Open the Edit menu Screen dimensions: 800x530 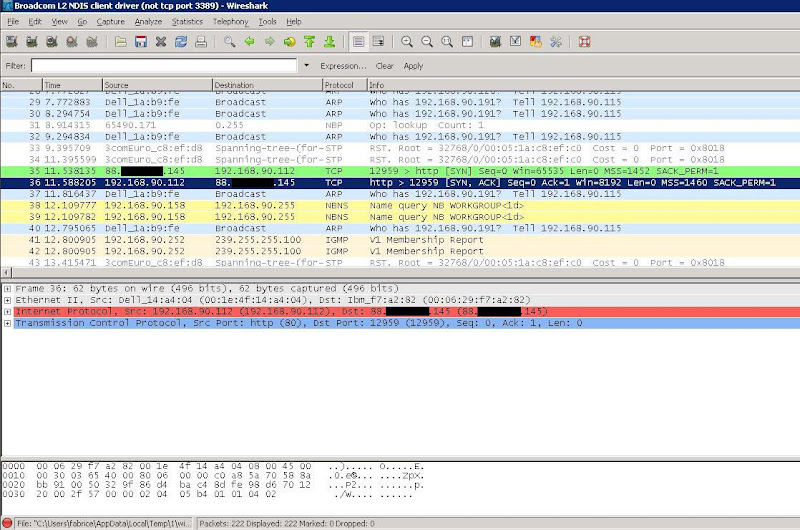(35, 21)
